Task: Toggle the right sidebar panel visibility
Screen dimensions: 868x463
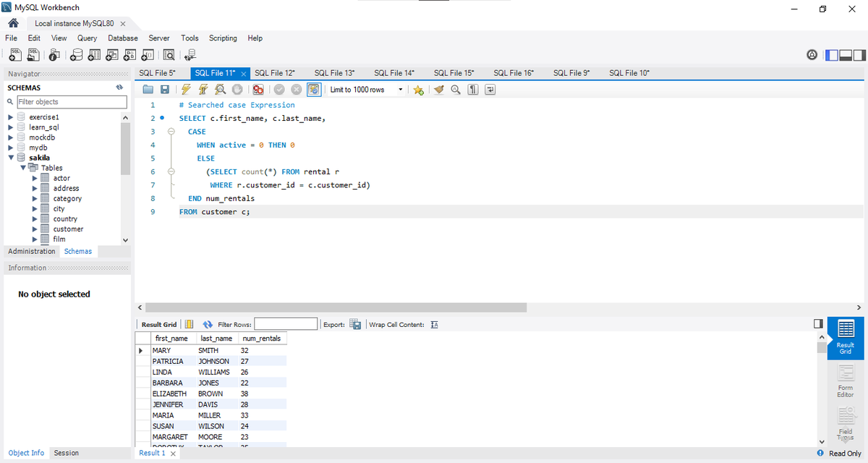Action: pos(858,55)
